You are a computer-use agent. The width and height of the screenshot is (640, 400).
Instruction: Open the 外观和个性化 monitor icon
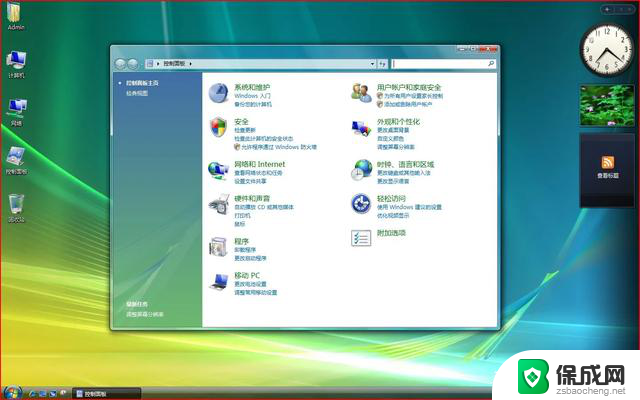pyautogui.click(x=361, y=129)
